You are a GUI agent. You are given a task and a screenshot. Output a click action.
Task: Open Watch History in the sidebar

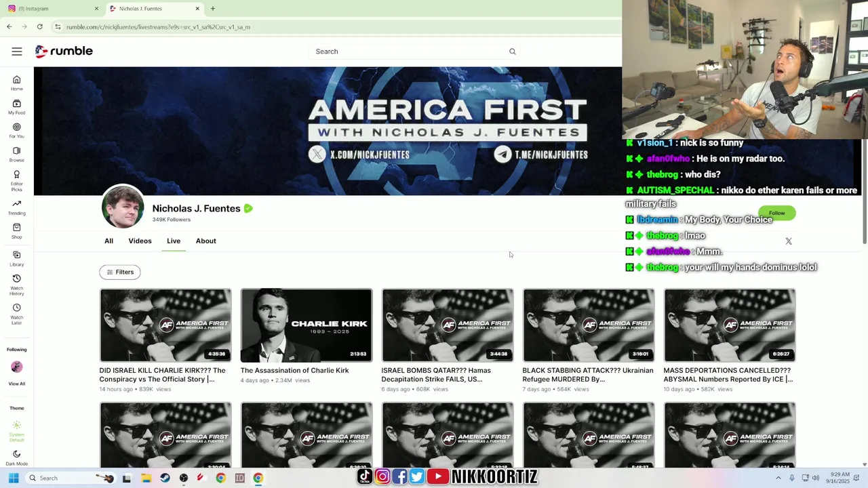16,285
